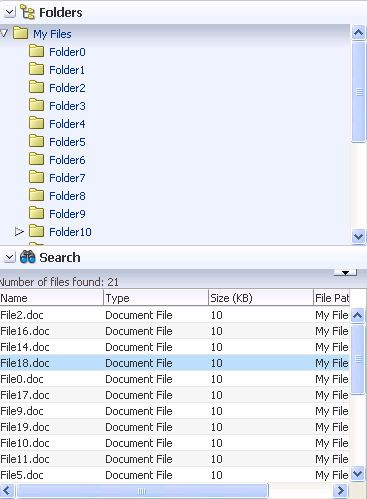
Task: Click the Folders panel title
Action: (61, 13)
